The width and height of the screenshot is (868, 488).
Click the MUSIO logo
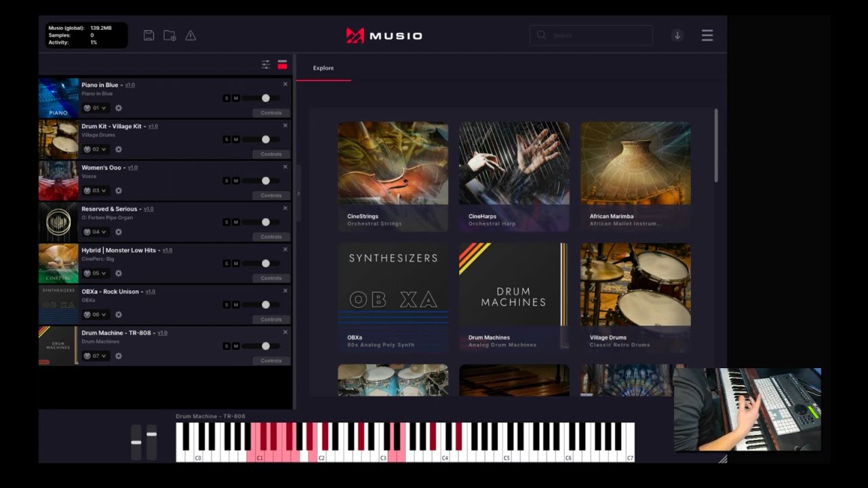pos(384,35)
